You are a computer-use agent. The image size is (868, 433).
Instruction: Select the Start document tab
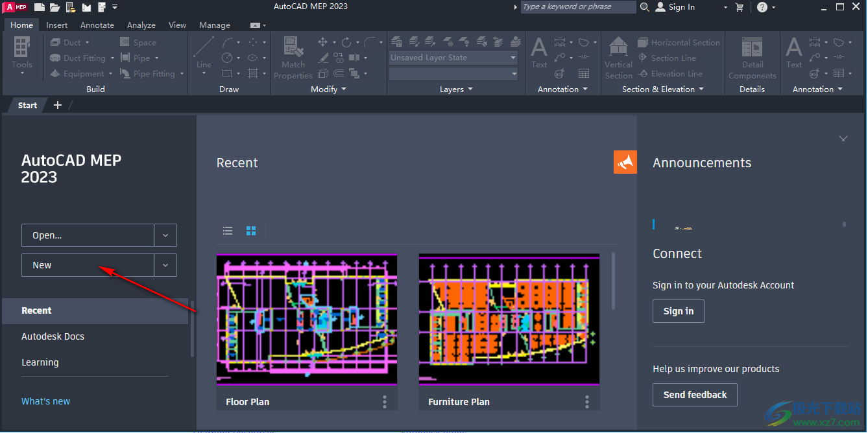tap(27, 105)
